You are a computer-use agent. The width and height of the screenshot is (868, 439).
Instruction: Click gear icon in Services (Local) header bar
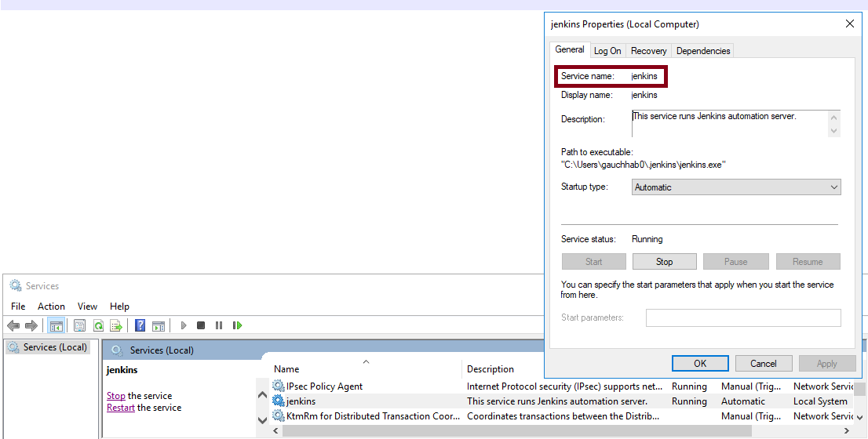click(117, 350)
